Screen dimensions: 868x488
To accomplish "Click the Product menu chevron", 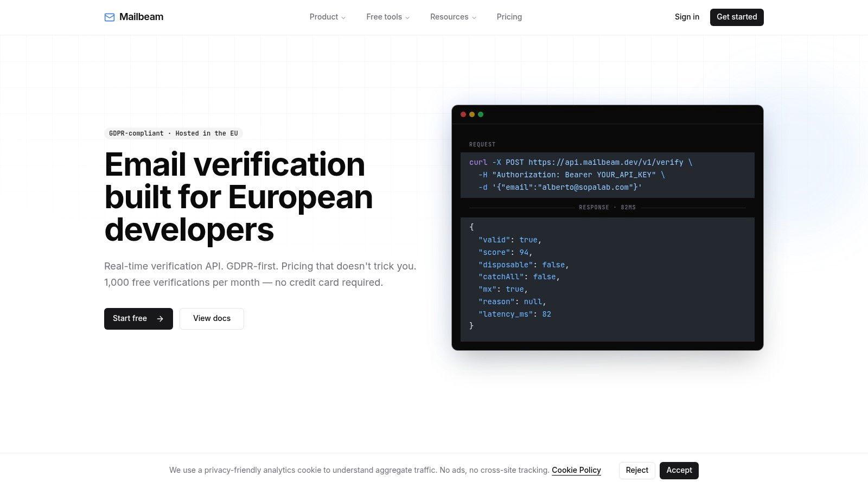I will click(343, 17).
